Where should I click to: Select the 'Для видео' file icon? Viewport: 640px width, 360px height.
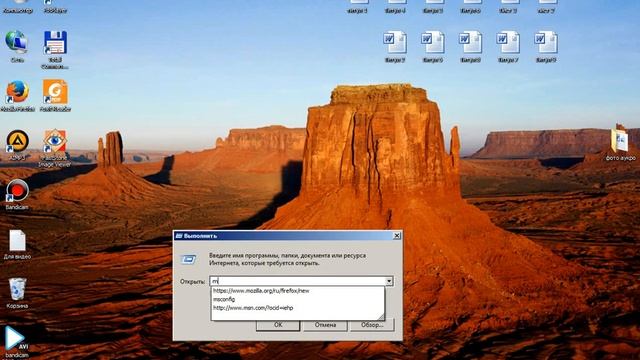17,241
